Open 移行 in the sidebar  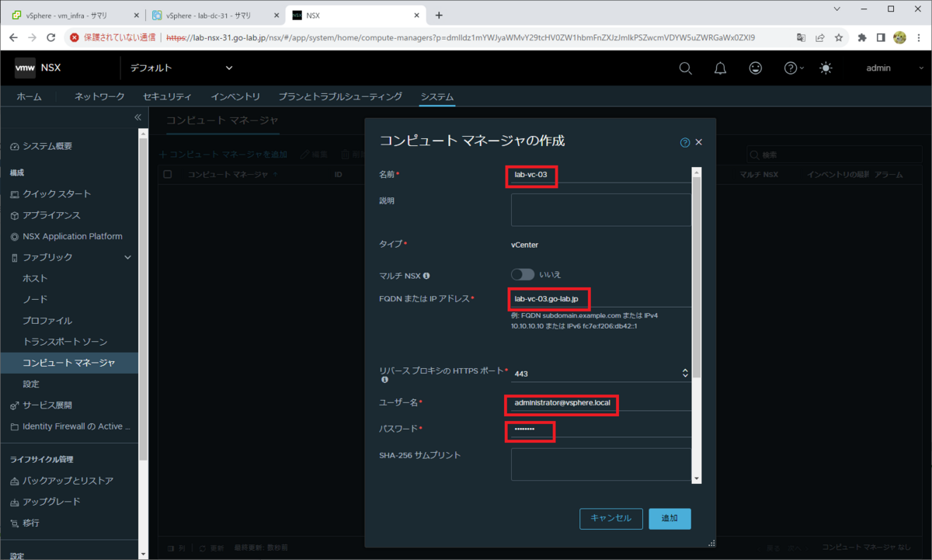pos(31,523)
